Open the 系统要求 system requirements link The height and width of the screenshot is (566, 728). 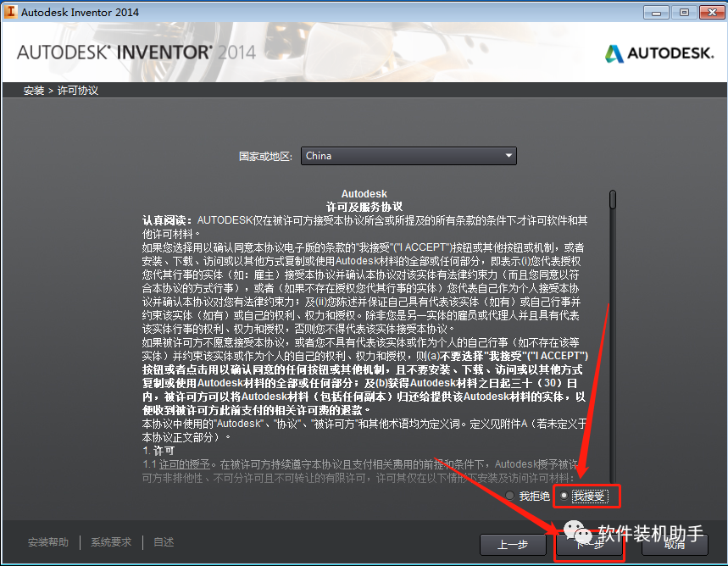click(111, 542)
